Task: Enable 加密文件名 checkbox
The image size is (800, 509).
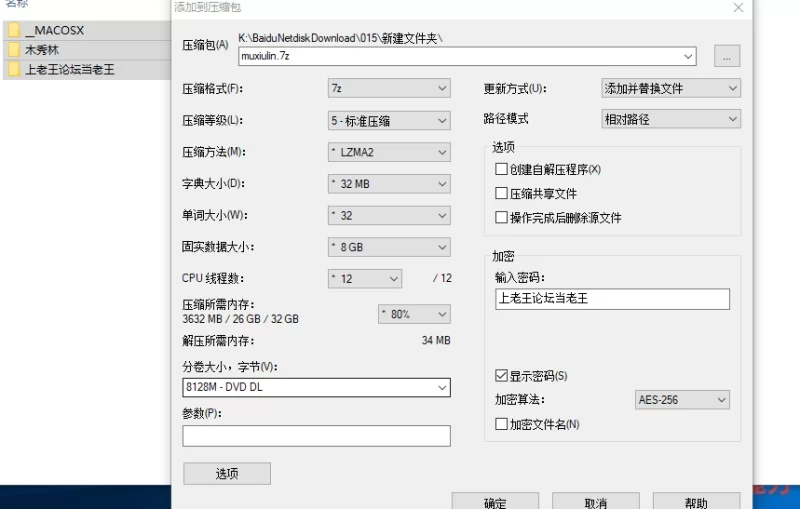Action: 501,424
